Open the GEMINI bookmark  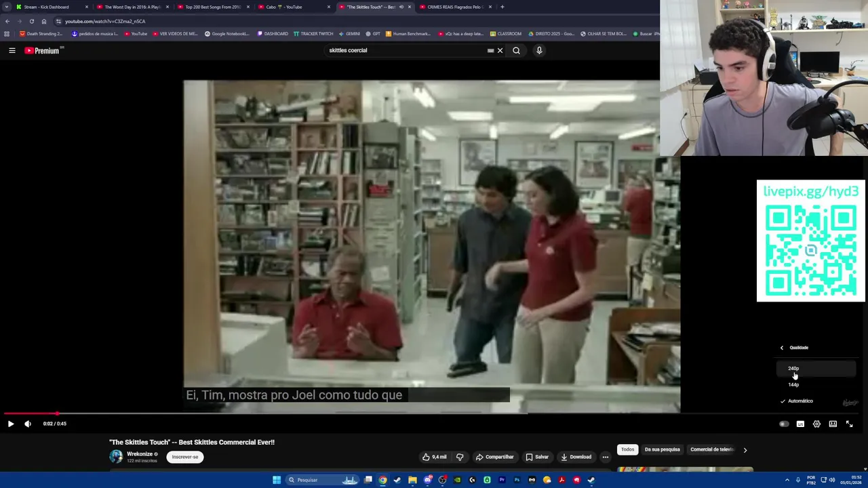click(349, 33)
